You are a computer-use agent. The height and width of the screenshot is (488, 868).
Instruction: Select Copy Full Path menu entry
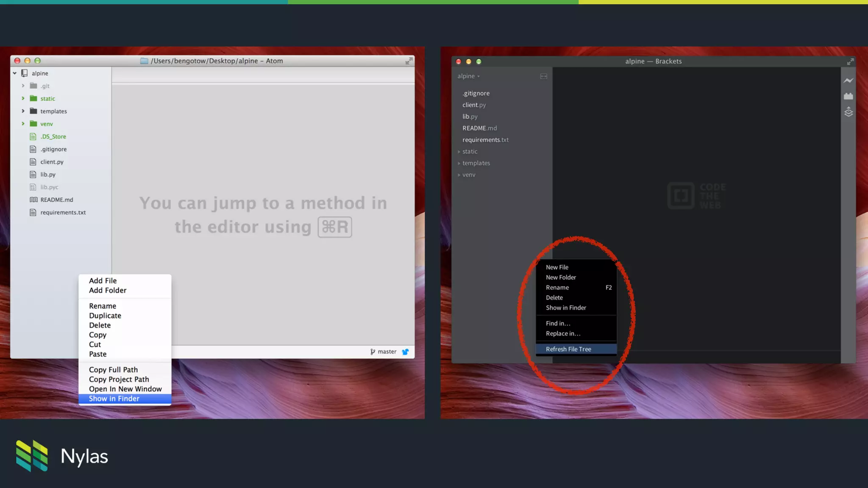click(113, 370)
